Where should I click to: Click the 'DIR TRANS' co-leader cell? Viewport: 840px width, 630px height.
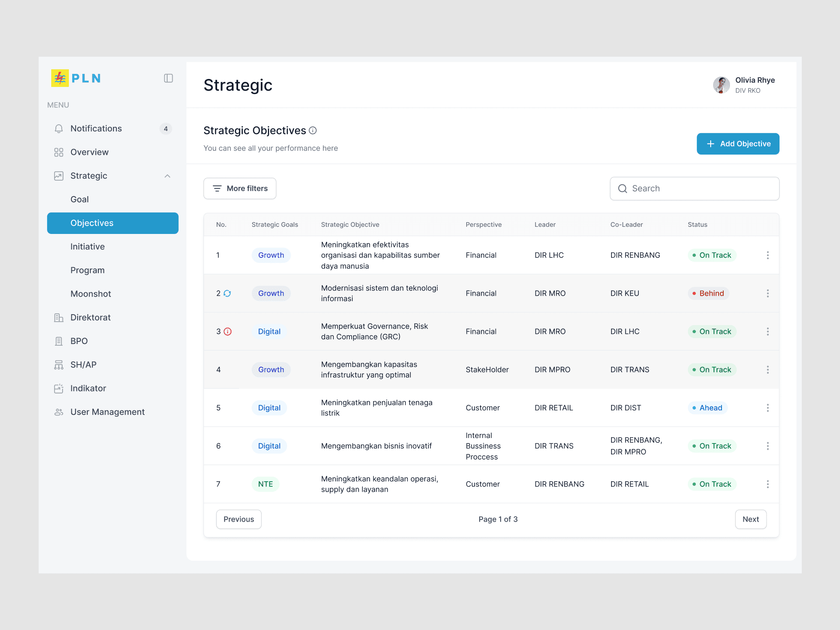630,370
